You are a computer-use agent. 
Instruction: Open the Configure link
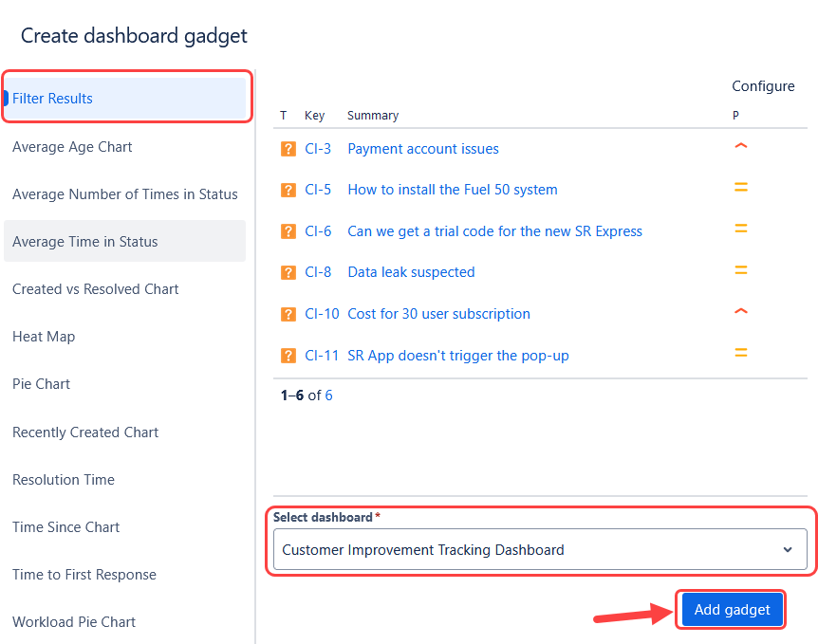click(x=763, y=86)
